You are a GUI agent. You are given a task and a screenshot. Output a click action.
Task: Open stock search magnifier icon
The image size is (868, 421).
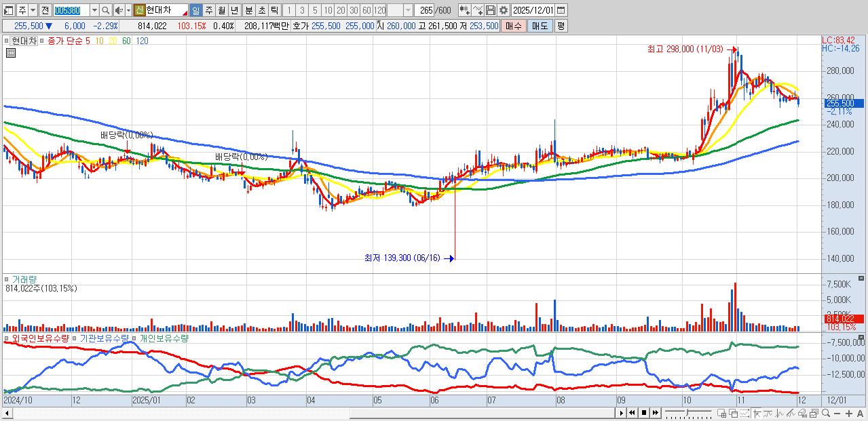[x=106, y=10]
